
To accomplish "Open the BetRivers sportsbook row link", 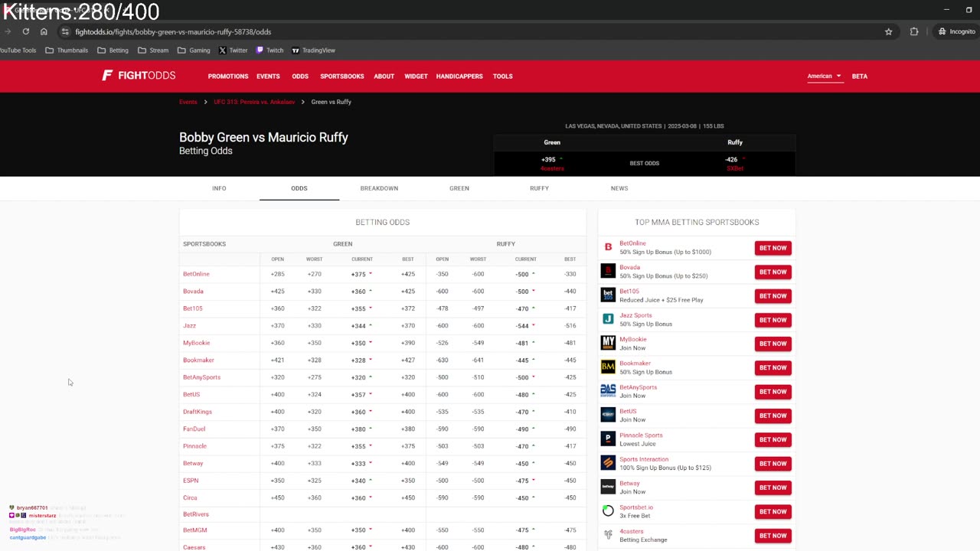I will tap(196, 514).
